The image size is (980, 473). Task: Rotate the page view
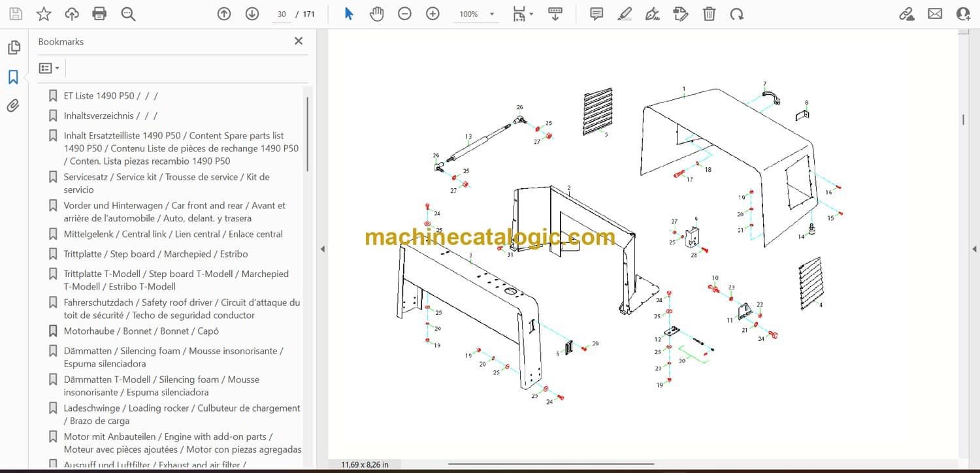coord(737,14)
